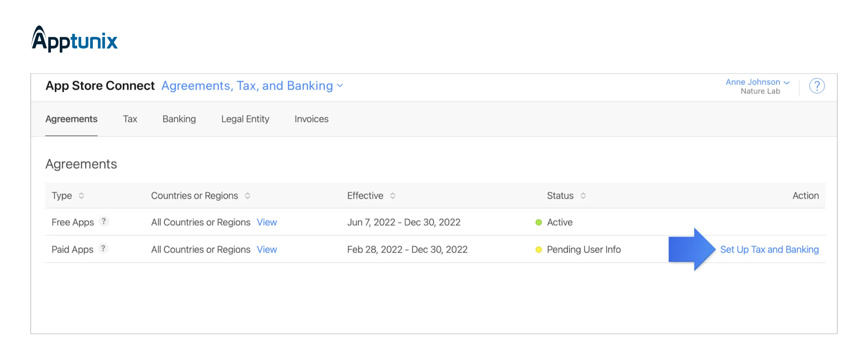Click View link in Paid Apps row
The height and width of the screenshot is (360, 868).
267,249
